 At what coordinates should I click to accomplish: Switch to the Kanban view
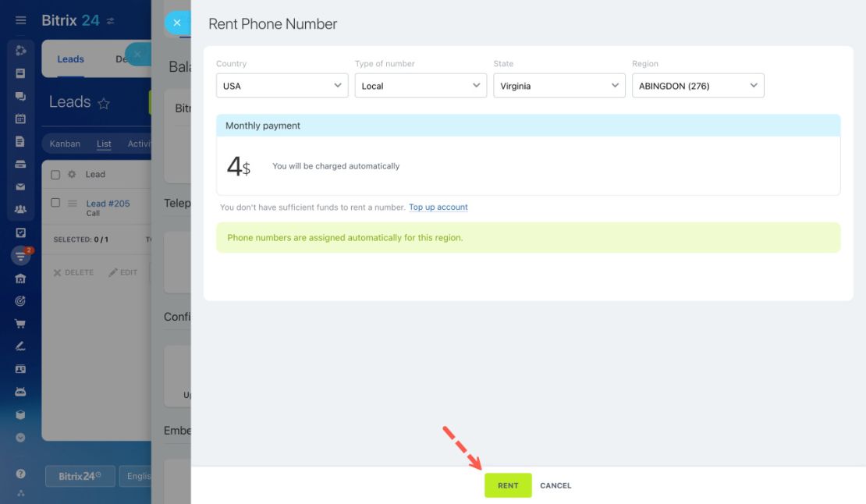65,144
